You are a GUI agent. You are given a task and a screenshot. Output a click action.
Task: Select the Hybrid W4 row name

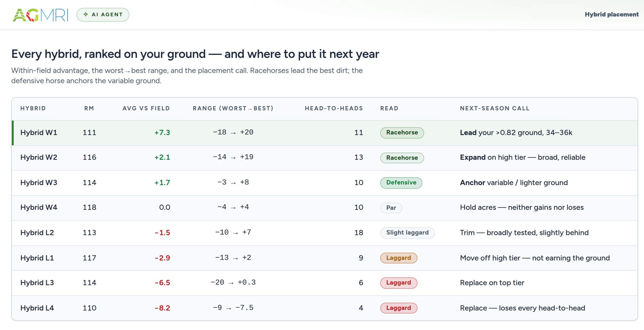pyautogui.click(x=39, y=208)
